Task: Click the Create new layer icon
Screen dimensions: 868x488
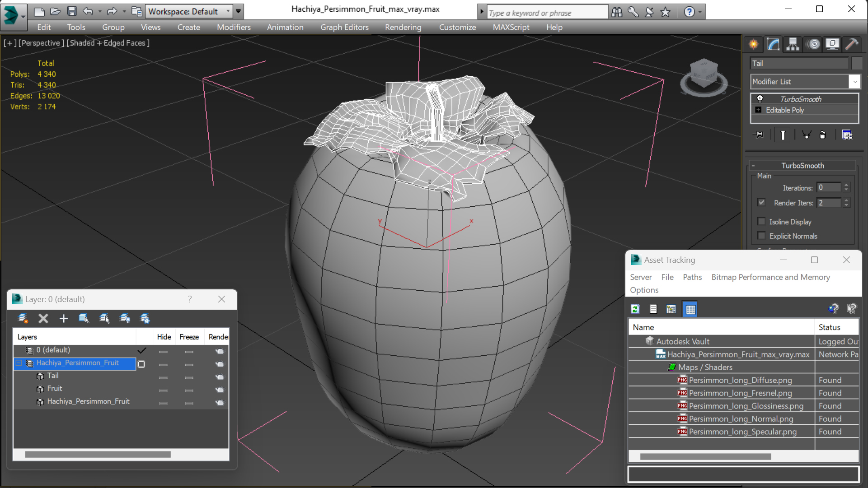Action: (x=23, y=319)
